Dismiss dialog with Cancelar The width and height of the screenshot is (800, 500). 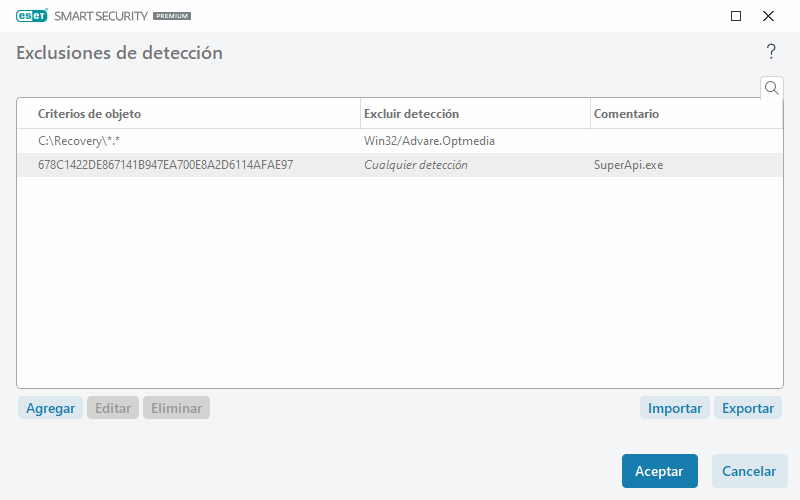pos(749,471)
